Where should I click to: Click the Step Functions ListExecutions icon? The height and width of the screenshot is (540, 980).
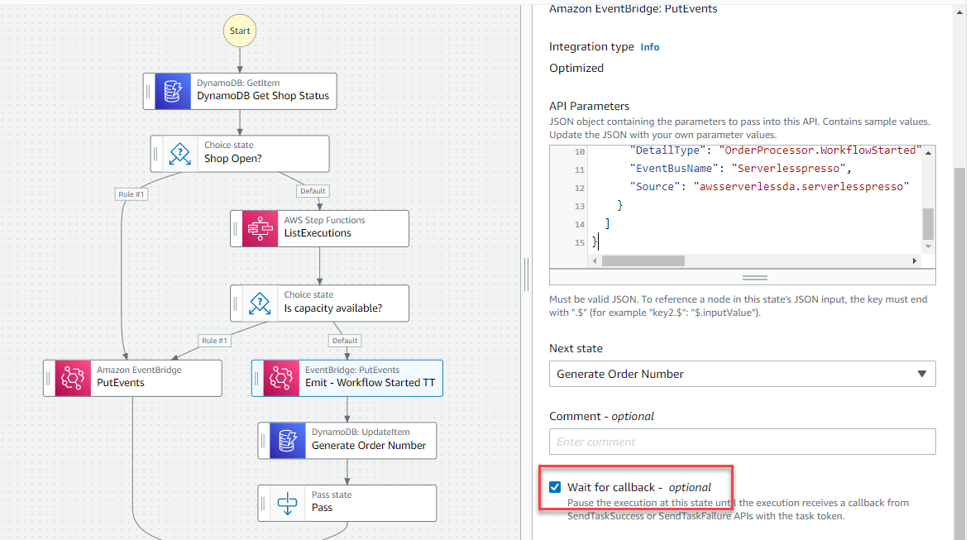[260, 229]
